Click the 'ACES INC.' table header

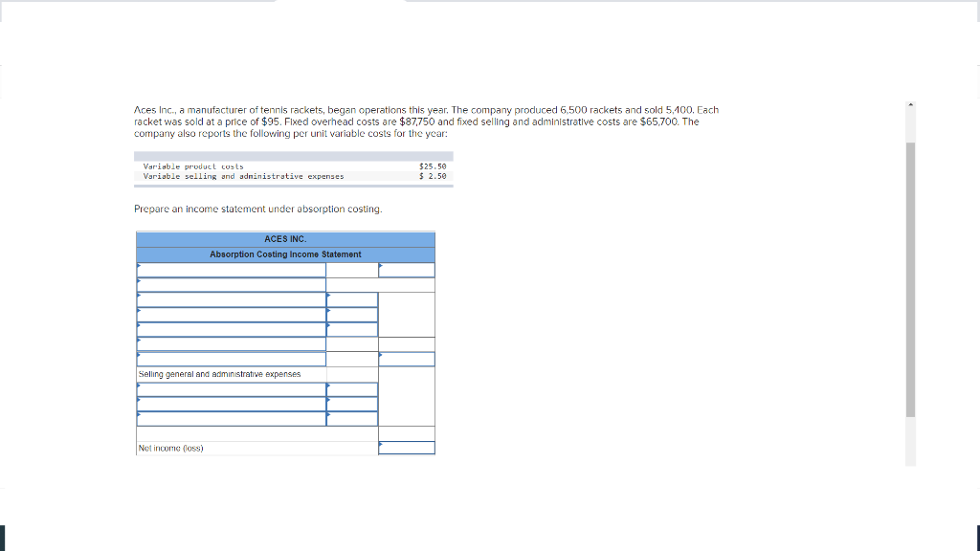click(285, 239)
